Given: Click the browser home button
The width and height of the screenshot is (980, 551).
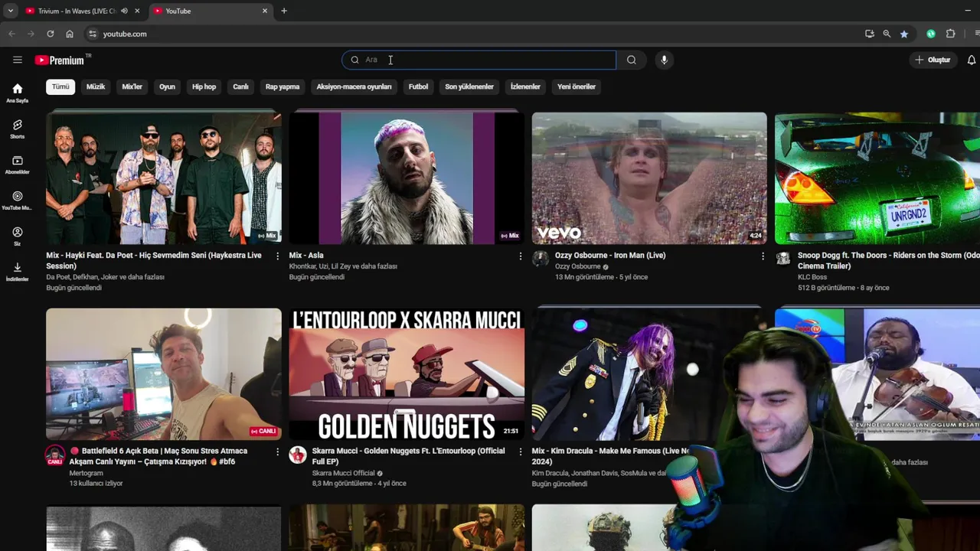Looking at the screenshot, I should (x=70, y=34).
